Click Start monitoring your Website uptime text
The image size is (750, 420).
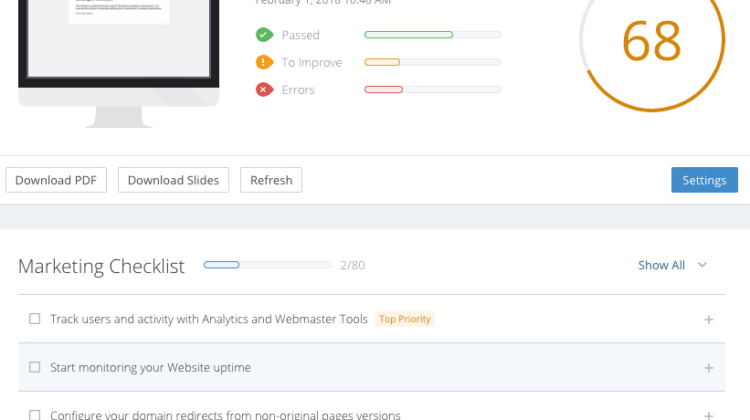(150, 367)
